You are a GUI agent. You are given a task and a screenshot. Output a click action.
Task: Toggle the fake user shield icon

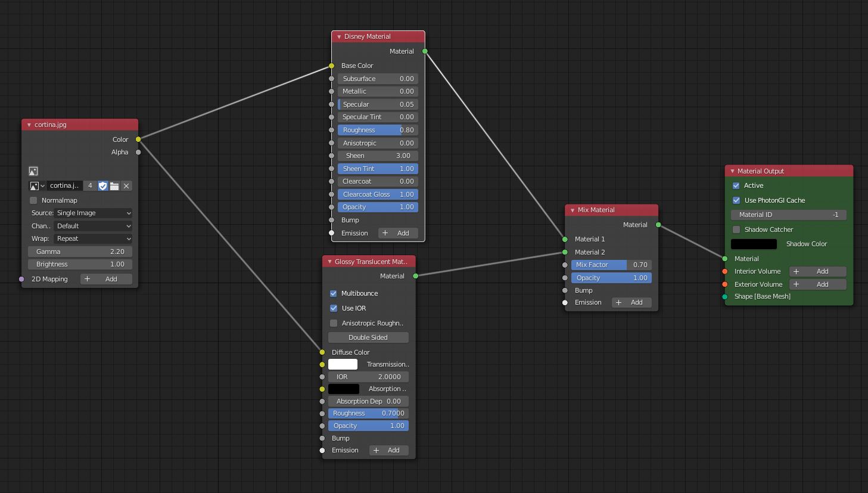[102, 186]
